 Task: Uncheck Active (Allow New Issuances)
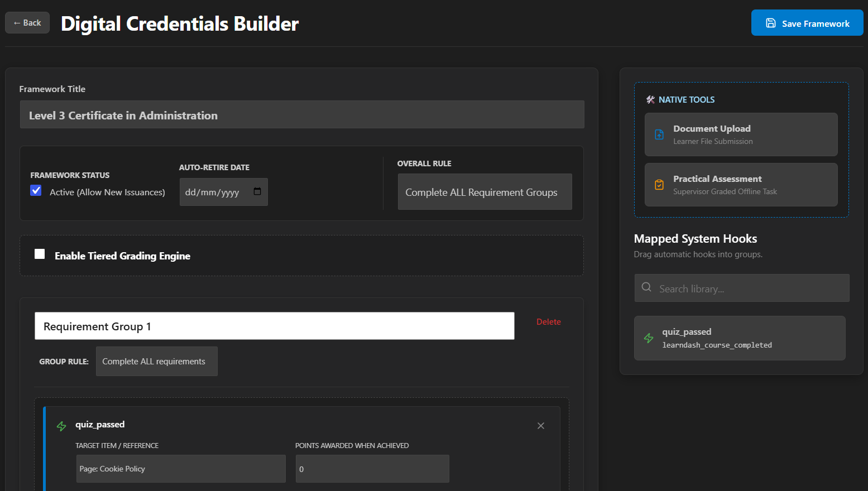tap(36, 191)
